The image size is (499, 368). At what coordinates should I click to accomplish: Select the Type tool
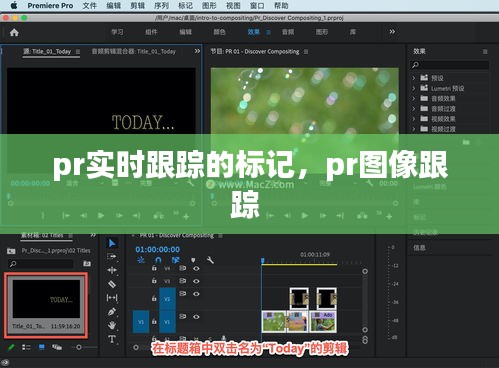tap(112, 339)
